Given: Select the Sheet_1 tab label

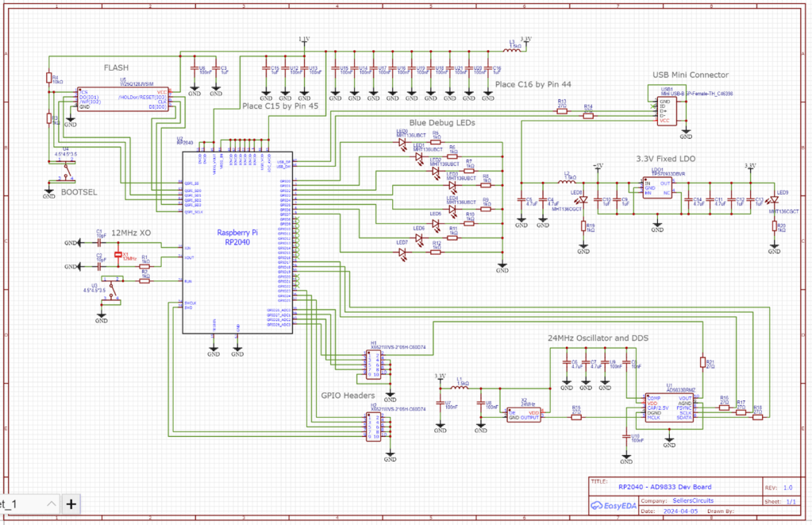Looking at the screenshot, I should pos(10,504).
